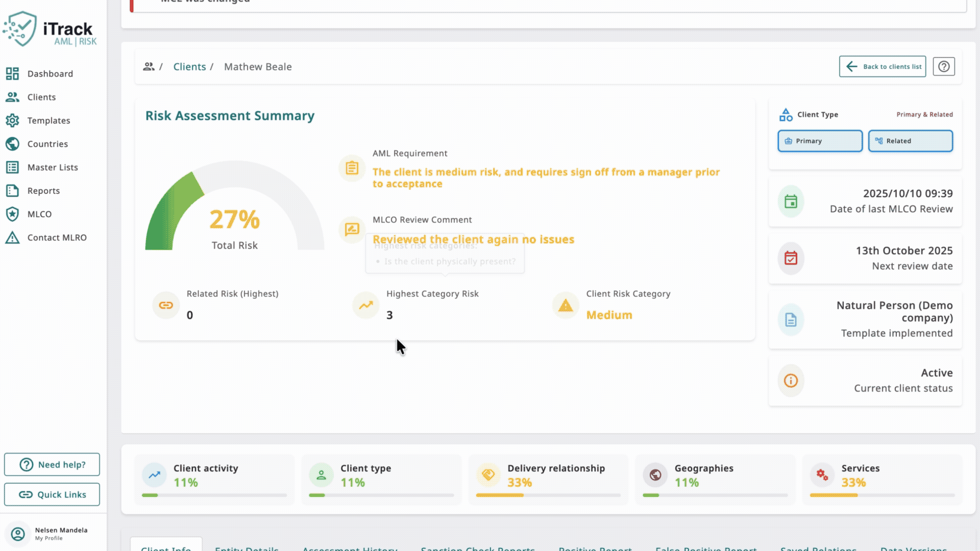Select the Primary client type toggle

pos(819,141)
